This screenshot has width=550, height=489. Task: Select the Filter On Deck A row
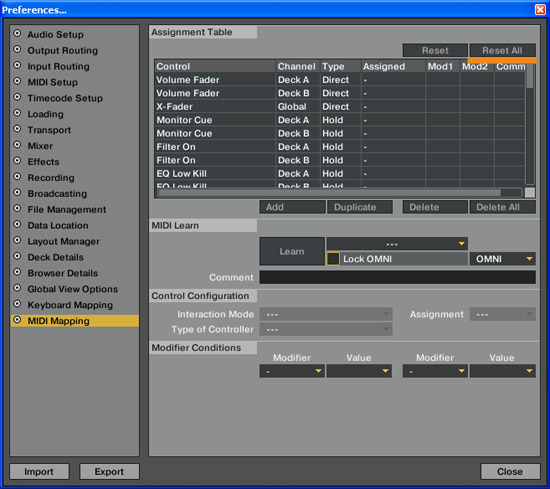tap(340, 147)
